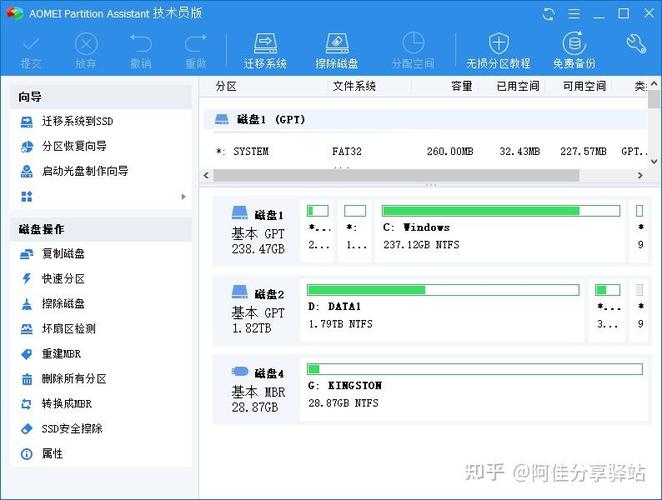This screenshot has height=500, width=662.
Task: Click the D: DATA1 usage bar
Action: click(443, 290)
